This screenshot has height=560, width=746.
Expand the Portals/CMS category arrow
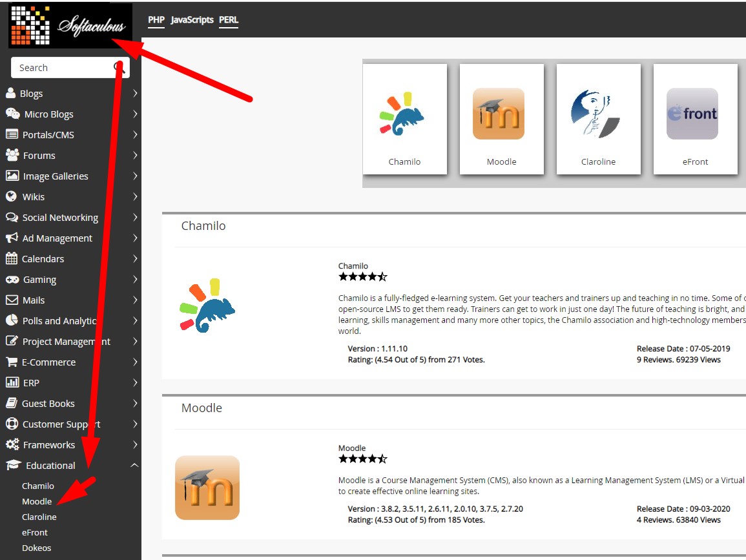pyautogui.click(x=134, y=134)
